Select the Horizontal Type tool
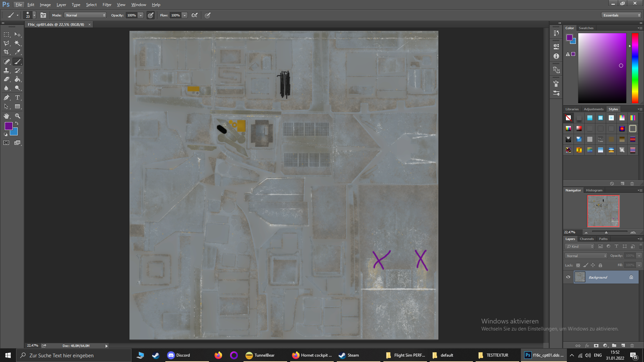Screen dimensions: 644x362 point(17,98)
